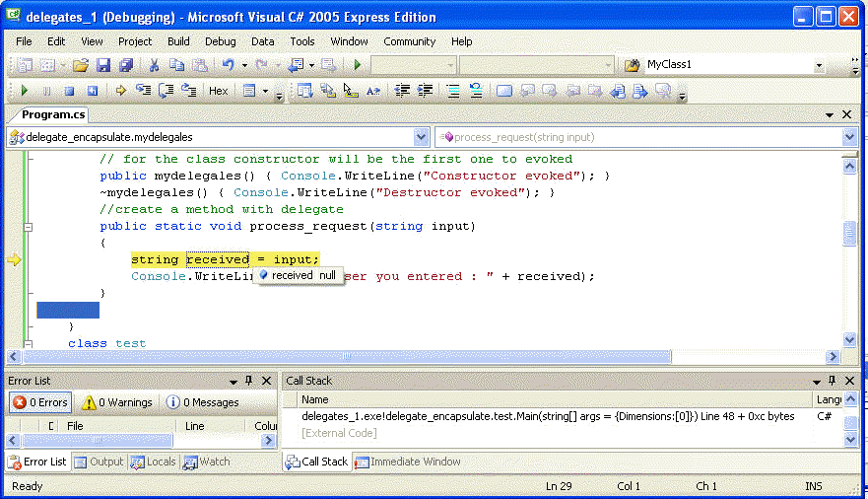The width and height of the screenshot is (868, 499).
Task: Click the Open File folder icon
Action: tap(81, 65)
